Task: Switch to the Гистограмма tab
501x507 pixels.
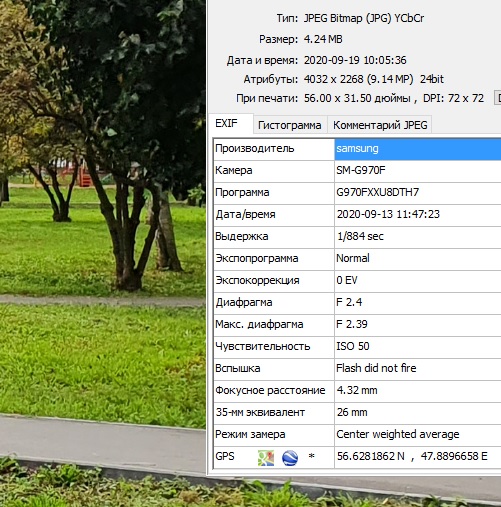Action: 289,125
